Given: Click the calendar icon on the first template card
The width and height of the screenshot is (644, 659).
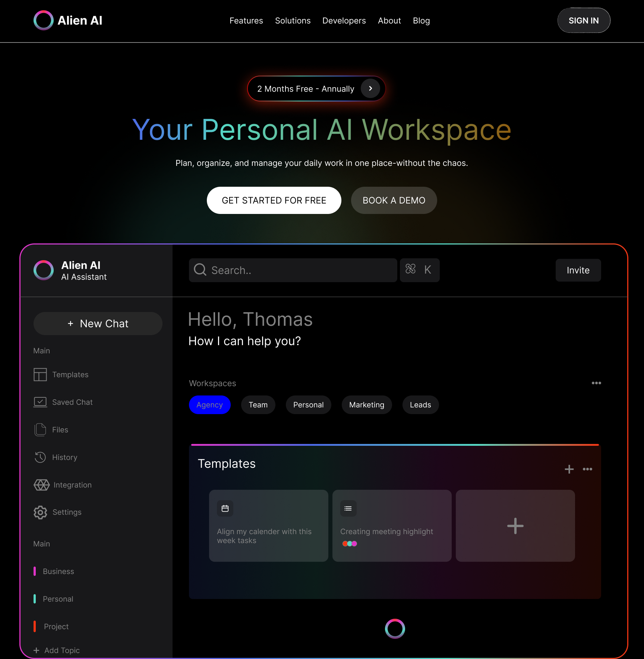Looking at the screenshot, I should (x=225, y=508).
